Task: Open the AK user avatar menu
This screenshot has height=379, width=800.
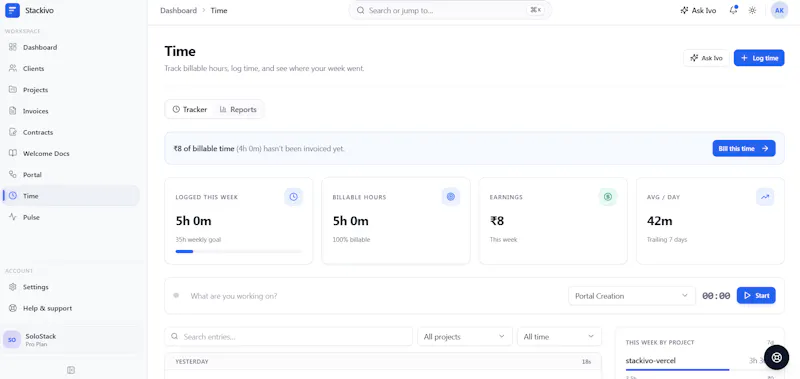Action: [x=779, y=10]
